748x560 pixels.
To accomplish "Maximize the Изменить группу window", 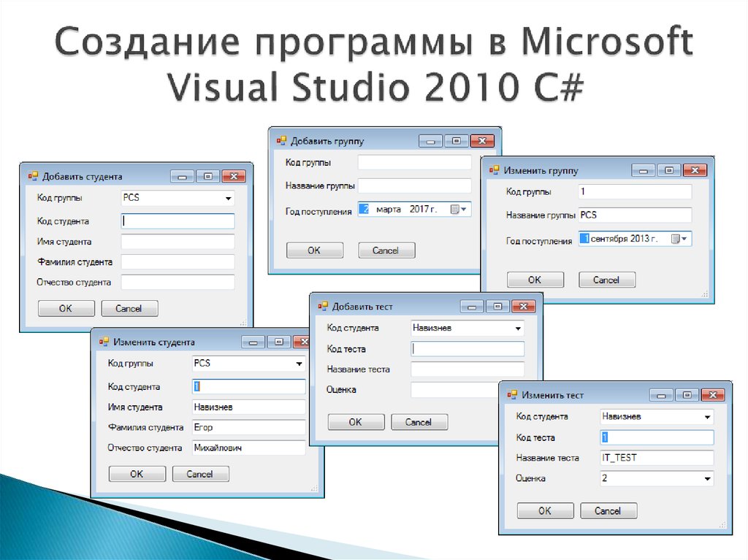I will tap(669, 171).
